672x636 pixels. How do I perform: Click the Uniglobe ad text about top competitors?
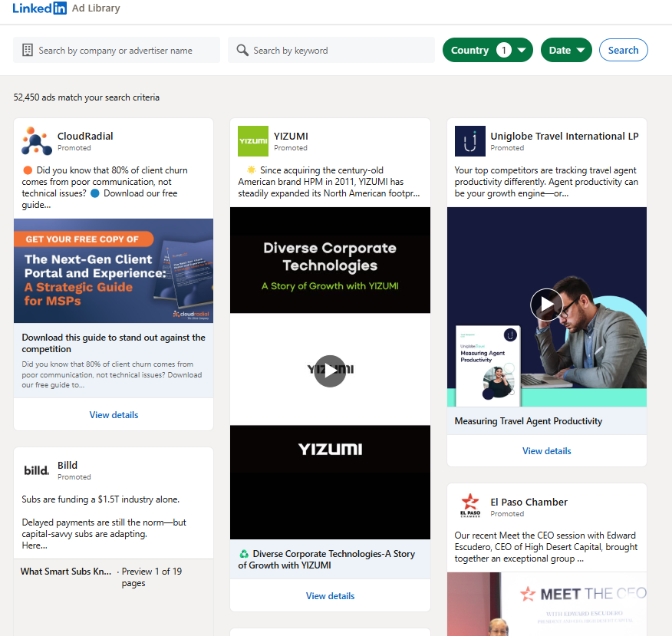pos(546,182)
